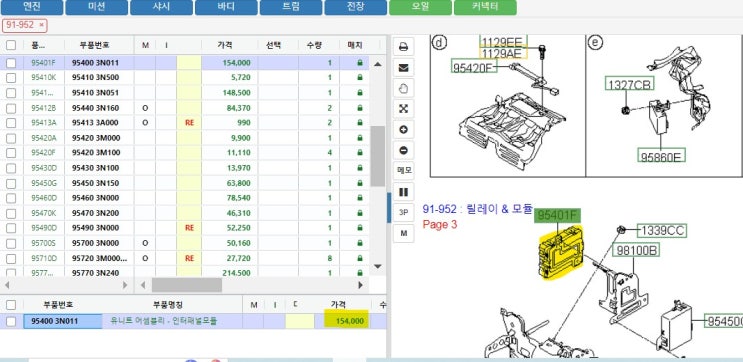Select the 98100B label in diagram
The image size is (743, 362).
[x=636, y=250]
